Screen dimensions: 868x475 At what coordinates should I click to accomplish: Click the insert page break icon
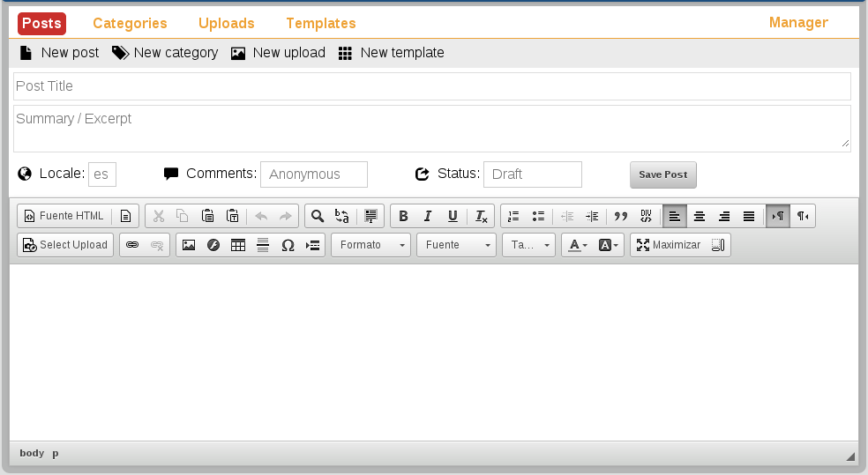312,245
